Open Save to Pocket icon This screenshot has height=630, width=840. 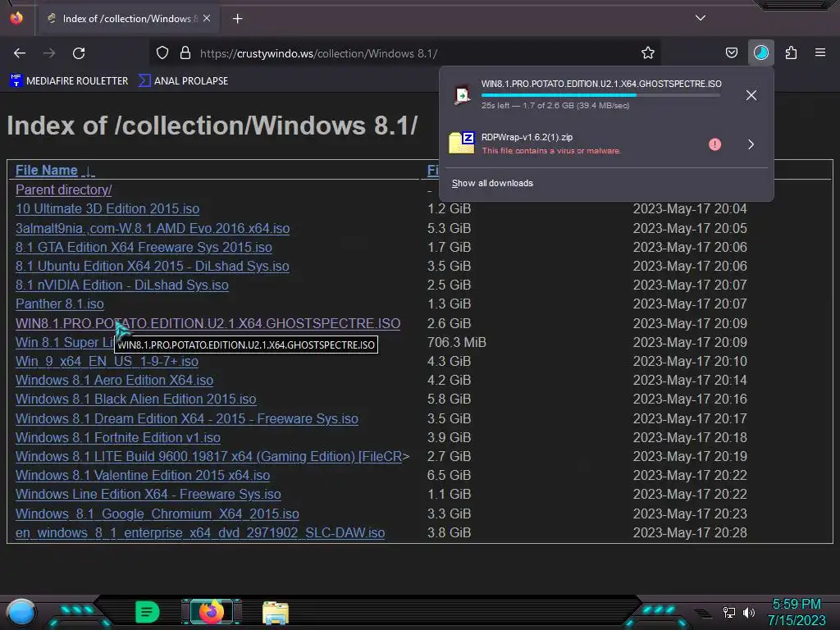pos(731,52)
